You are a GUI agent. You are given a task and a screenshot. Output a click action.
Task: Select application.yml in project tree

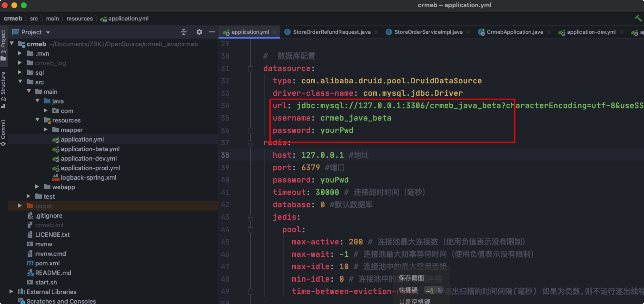82,139
